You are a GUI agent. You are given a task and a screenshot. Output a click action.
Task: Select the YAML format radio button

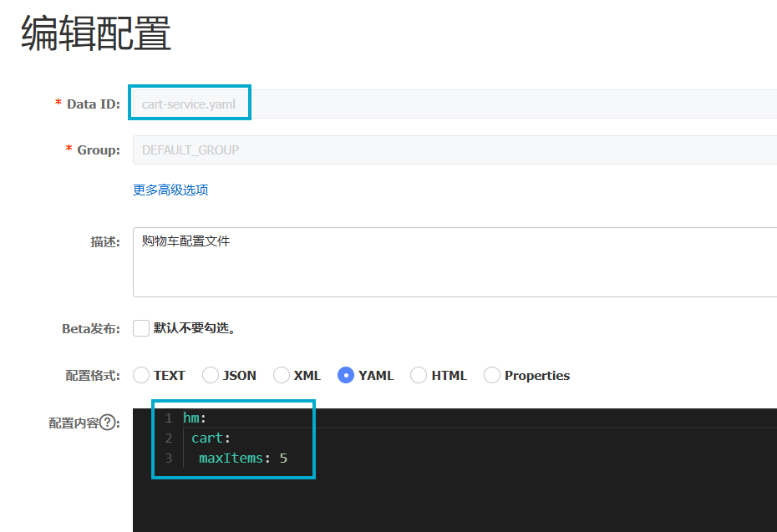pos(345,375)
